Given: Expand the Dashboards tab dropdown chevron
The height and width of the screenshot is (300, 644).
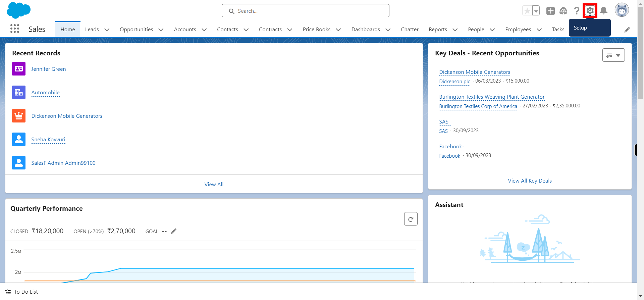Looking at the screenshot, I should (388, 30).
